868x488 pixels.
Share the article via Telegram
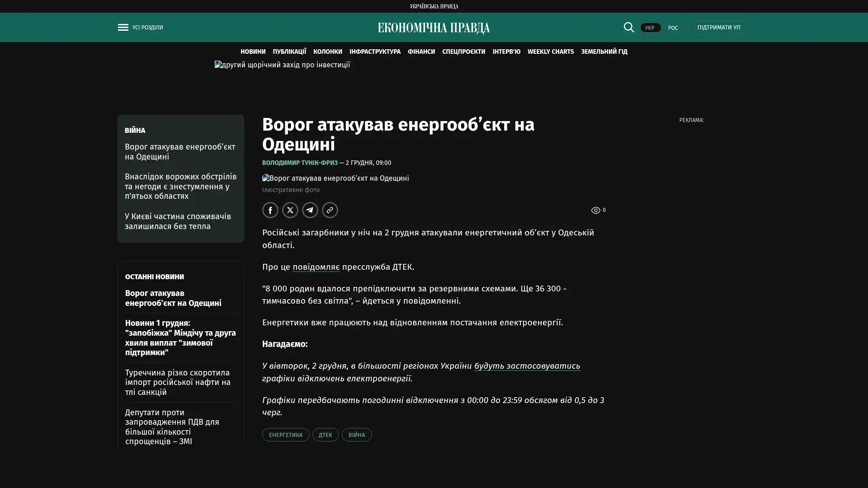(310, 210)
